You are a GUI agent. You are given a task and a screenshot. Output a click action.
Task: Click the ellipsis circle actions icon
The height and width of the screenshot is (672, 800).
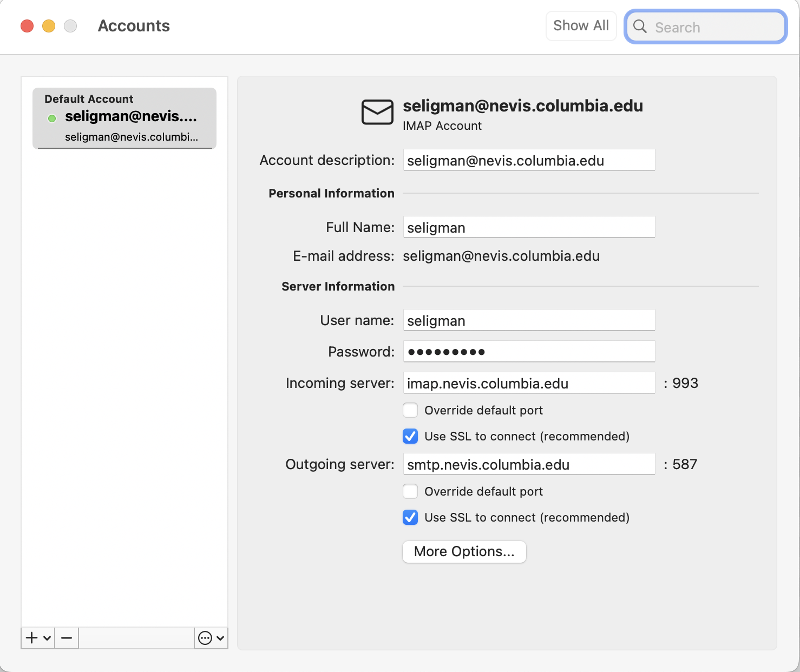[x=205, y=638]
